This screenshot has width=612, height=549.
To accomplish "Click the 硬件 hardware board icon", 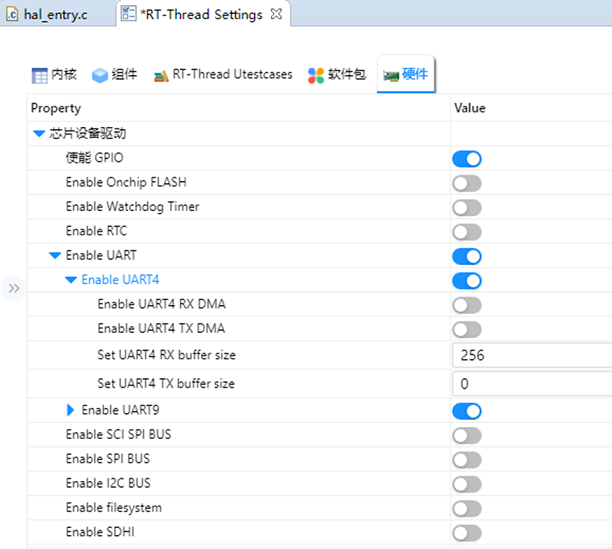I will (391, 75).
